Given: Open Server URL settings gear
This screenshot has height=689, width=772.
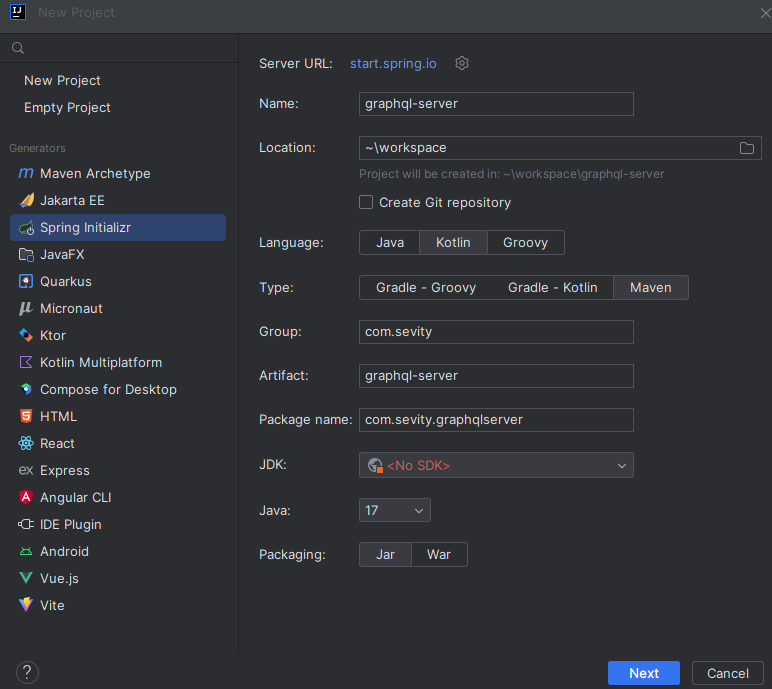Looking at the screenshot, I should click(x=462, y=63).
